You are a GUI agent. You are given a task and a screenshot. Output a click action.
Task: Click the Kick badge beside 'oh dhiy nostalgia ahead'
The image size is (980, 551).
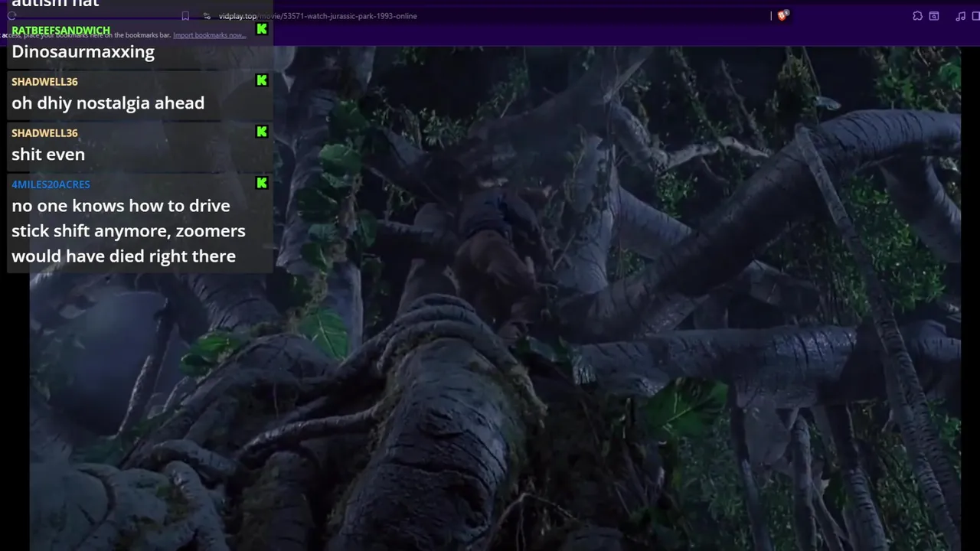point(262,80)
